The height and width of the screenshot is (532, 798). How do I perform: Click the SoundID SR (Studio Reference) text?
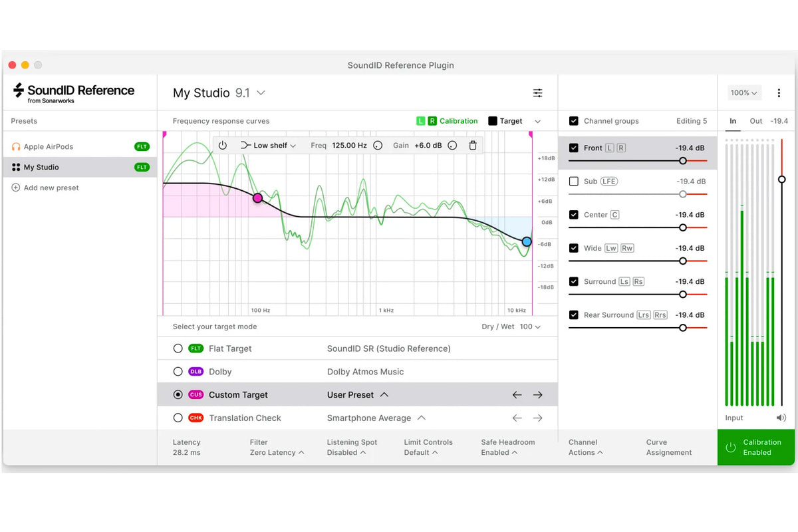click(x=388, y=348)
